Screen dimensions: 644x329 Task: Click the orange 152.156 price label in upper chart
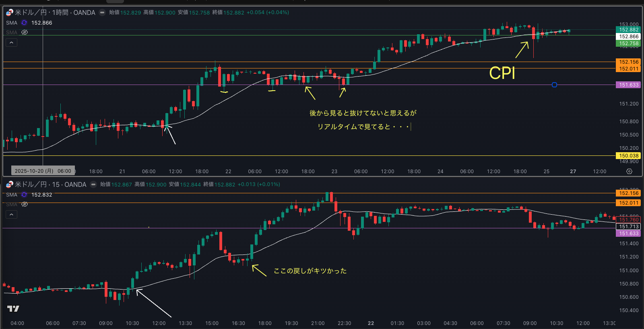coord(629,62)
